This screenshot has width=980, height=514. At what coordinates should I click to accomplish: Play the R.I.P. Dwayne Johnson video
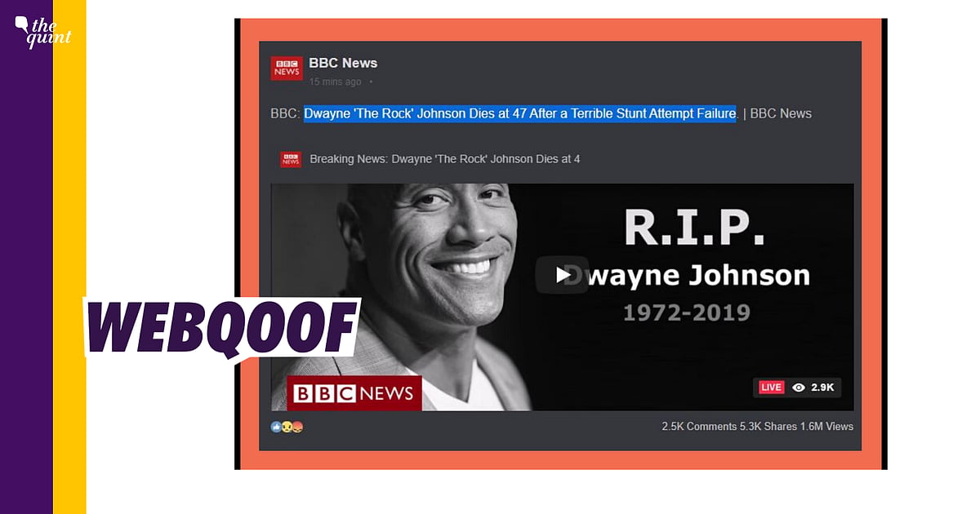tap(562, 275)
